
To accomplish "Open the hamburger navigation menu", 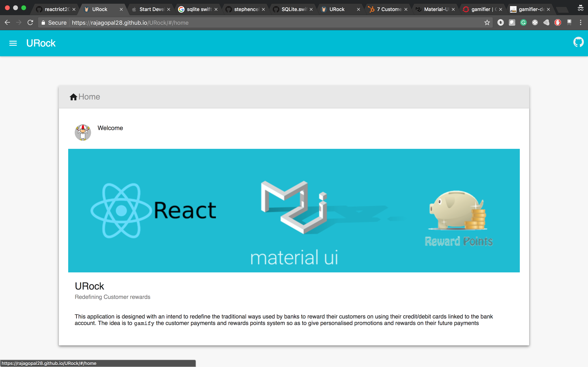I will [13, 43].
